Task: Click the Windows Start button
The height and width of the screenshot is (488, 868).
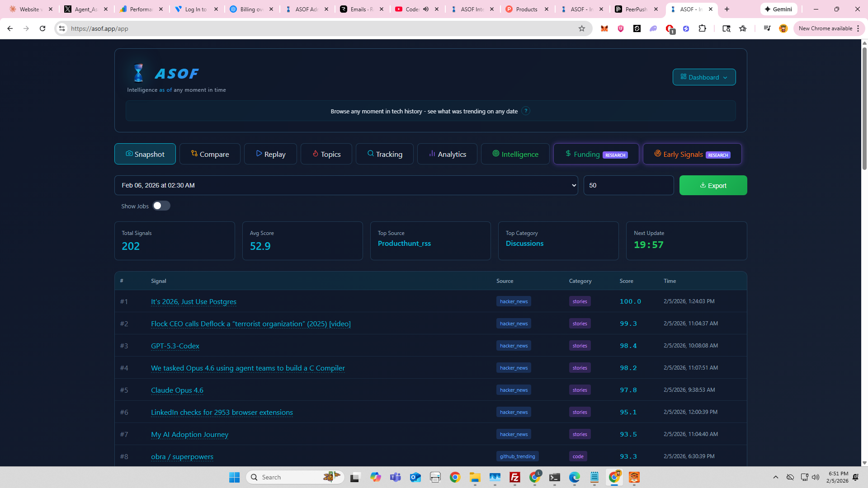Action: (x=234, y=477)
